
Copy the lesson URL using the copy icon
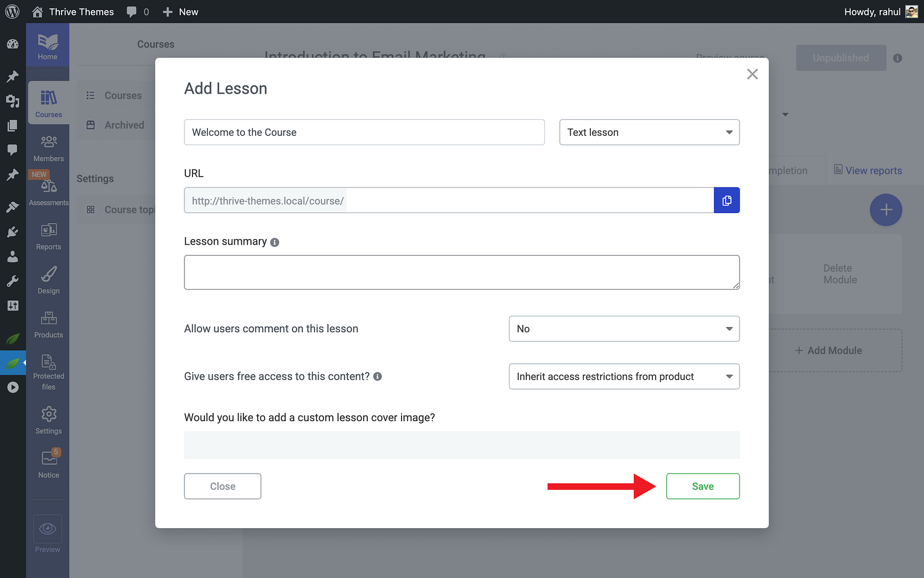(x=727, y=200)
